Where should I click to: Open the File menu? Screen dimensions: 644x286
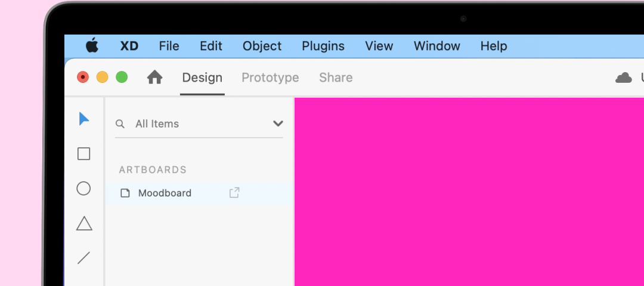169,46
